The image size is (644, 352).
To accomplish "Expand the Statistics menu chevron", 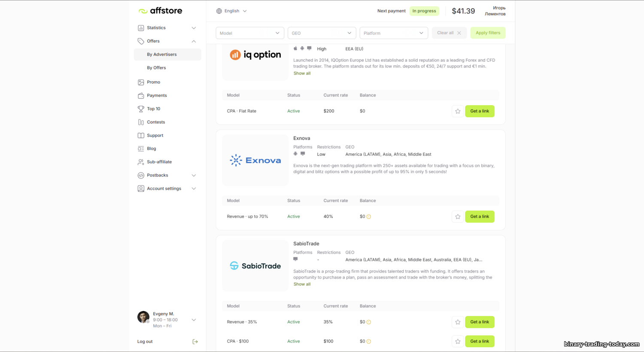I will click(x=194, y=28).
